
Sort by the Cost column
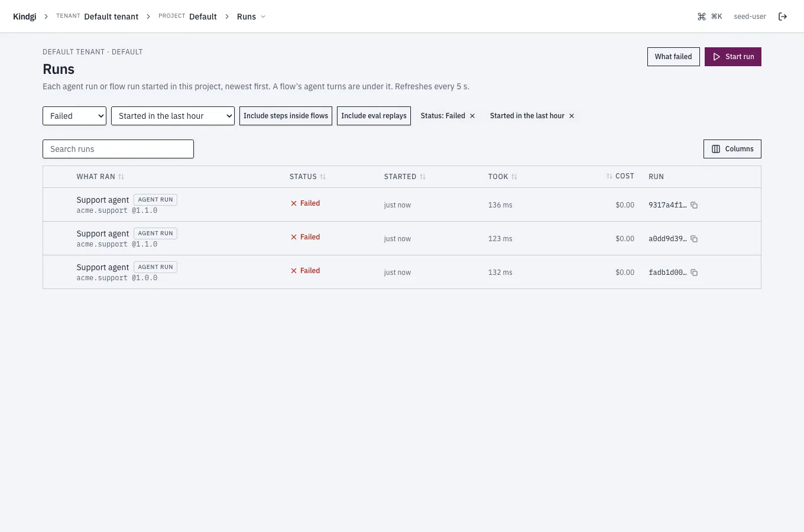click(x=620, y=176)
